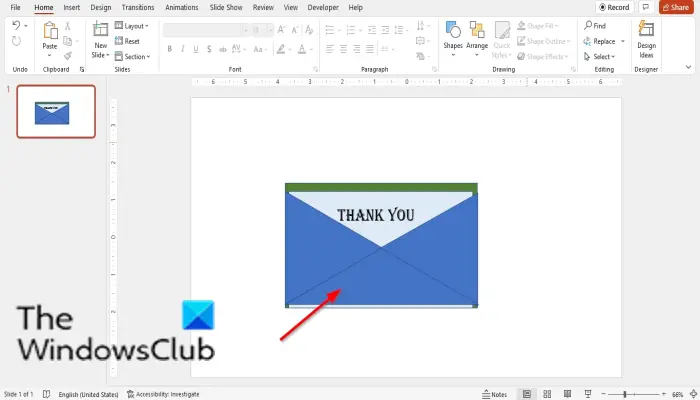This screenshot has height=400, width=700.
Task: Open the Section dropdown
Action: (132, 56)
